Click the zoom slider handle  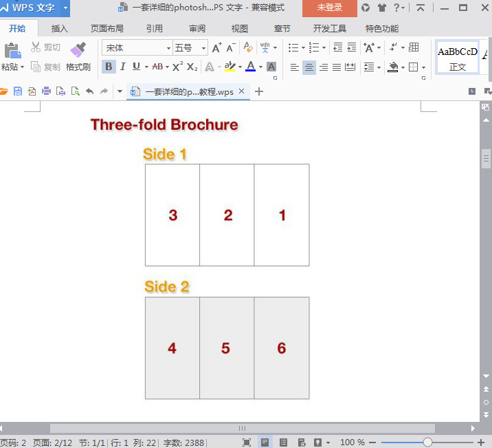tap(427, 443)
